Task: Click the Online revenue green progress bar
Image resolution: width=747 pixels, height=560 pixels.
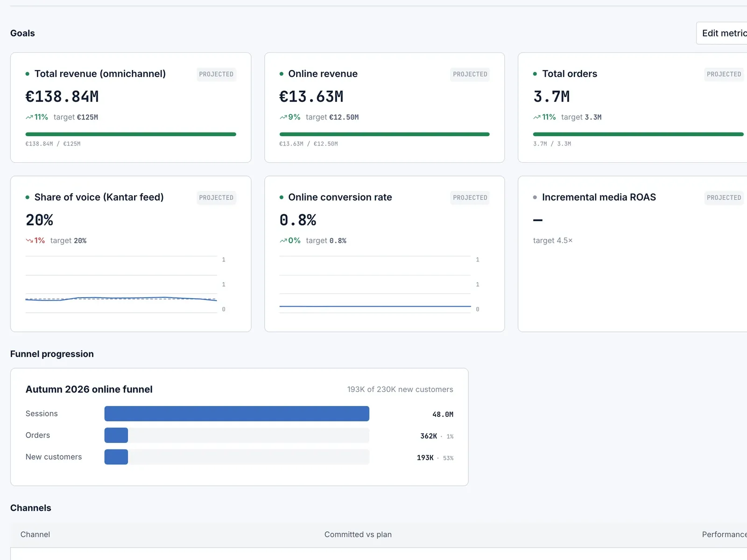Action: 384,134
